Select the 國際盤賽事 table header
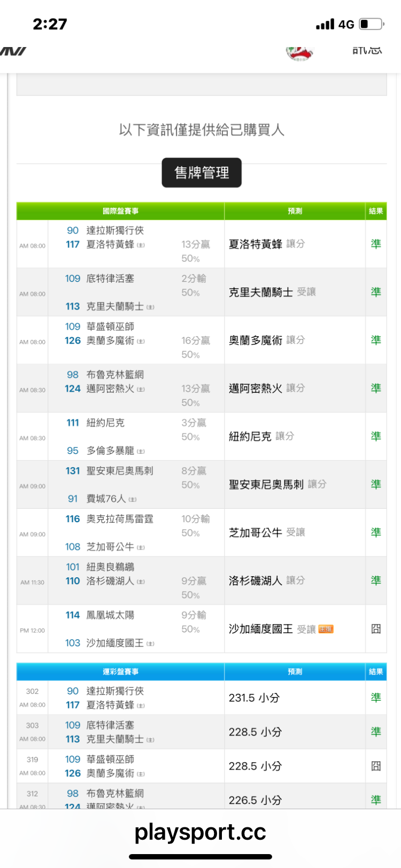 pyautogui.click(x=120, y=211)
